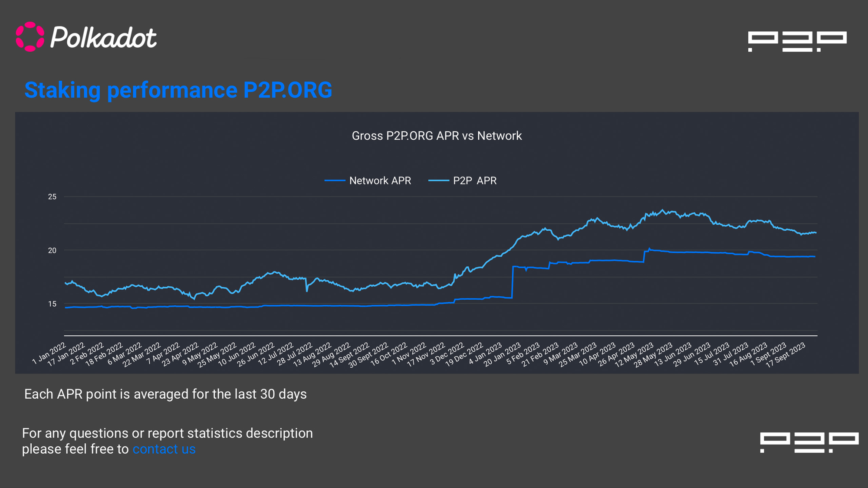The image size is (868, 488).
Task: Toggle the Network APR legend entry
Action: point(368,180)
